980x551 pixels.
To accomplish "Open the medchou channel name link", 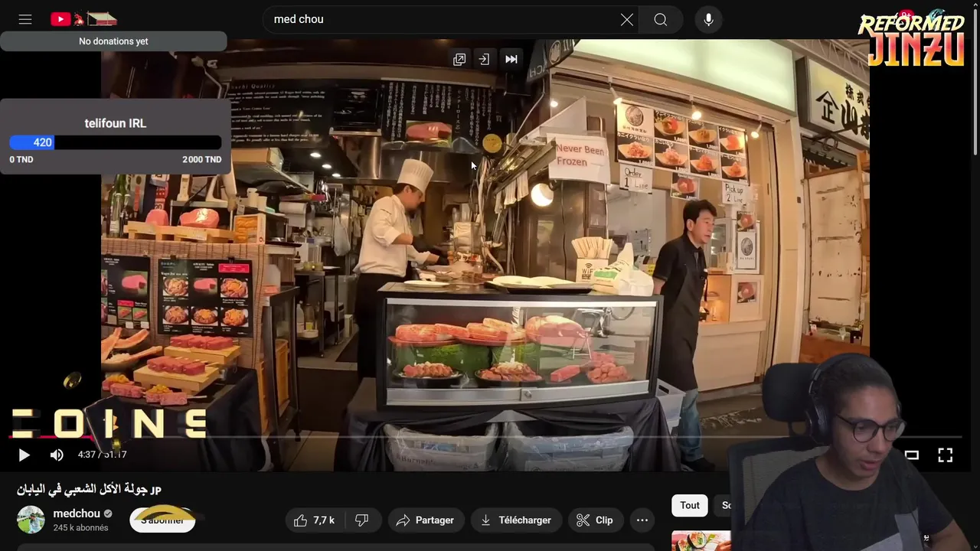I will (x=77, y=514).
